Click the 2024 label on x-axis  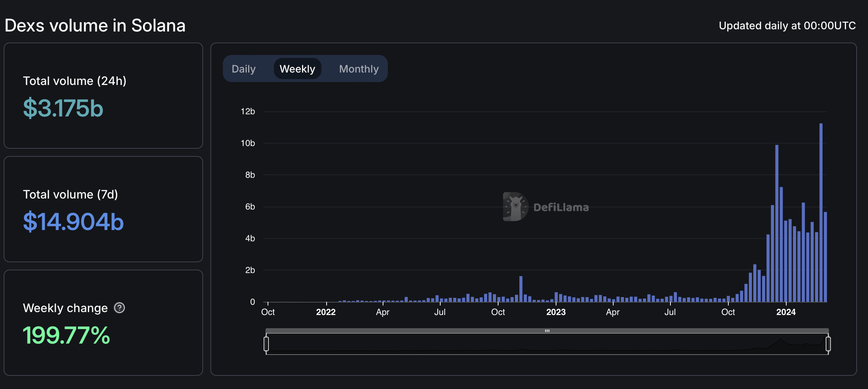pyautogui.click(x=786, y=312)
